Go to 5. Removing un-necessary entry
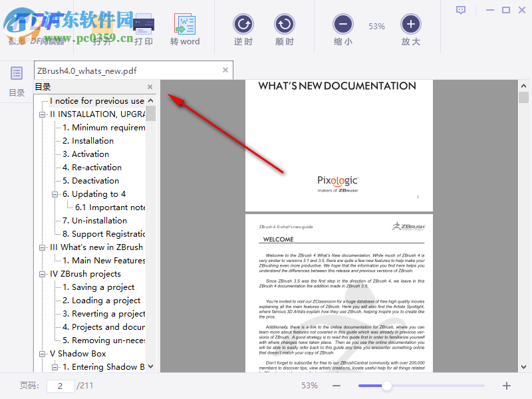The height and width of the screenshot is (399, 532). pos(104,340)
